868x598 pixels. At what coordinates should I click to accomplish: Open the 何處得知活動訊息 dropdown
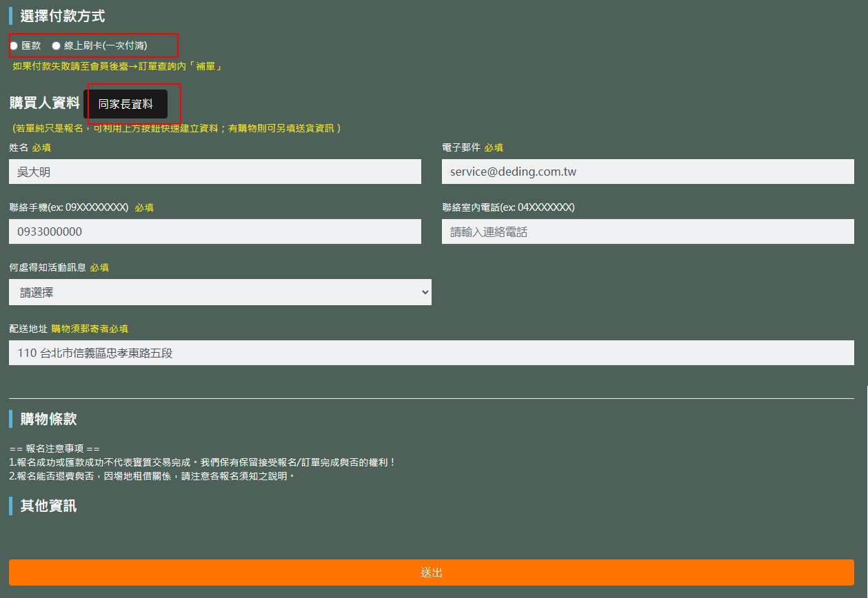(219, 292)
